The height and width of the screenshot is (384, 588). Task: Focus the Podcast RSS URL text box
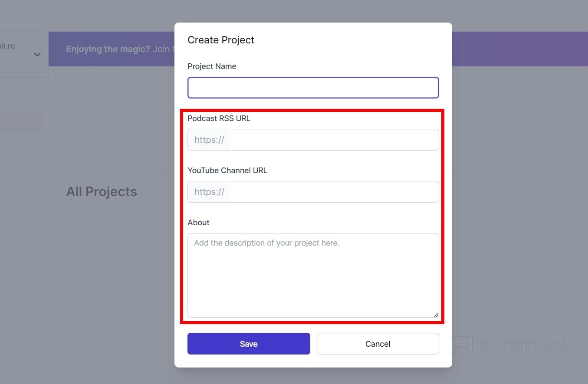point(333,140)
